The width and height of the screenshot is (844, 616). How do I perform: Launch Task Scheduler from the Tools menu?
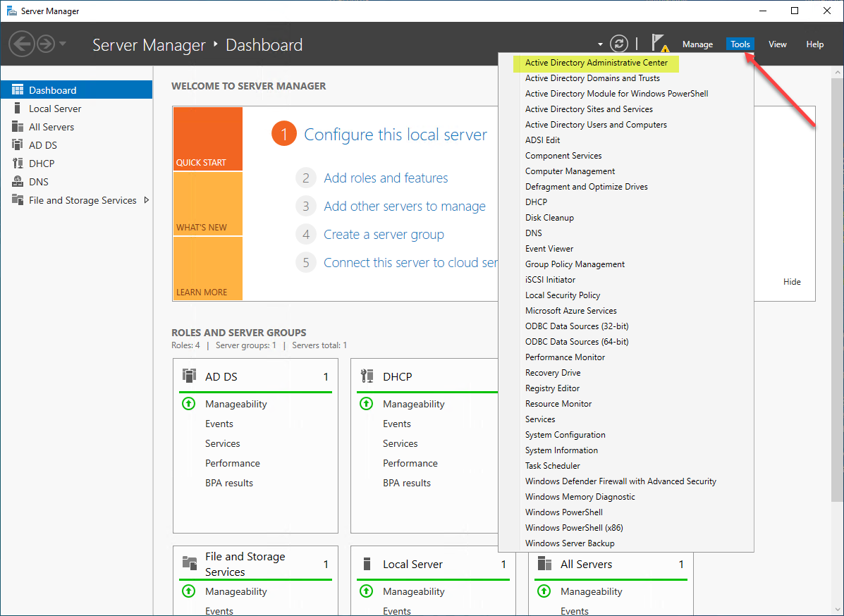tap(552, 466)
